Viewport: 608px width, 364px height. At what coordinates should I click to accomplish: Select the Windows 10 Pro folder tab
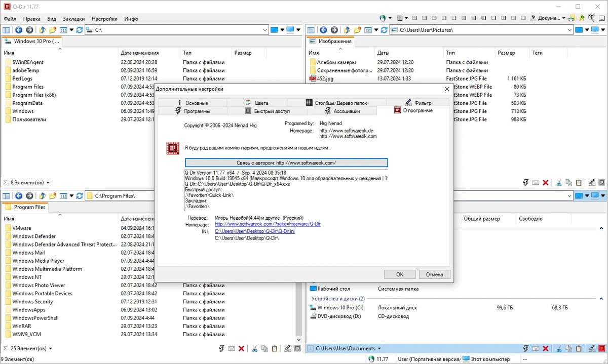tap(32, 41)
